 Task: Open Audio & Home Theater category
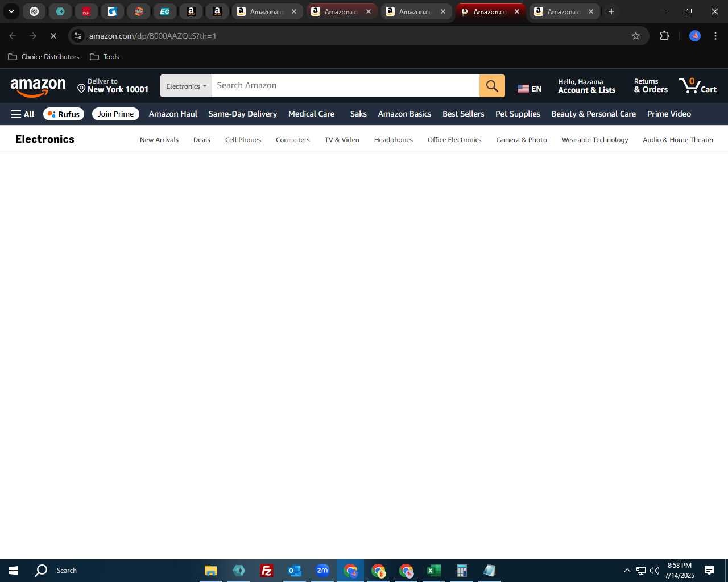pyautogui.click(x=678, y=140)
